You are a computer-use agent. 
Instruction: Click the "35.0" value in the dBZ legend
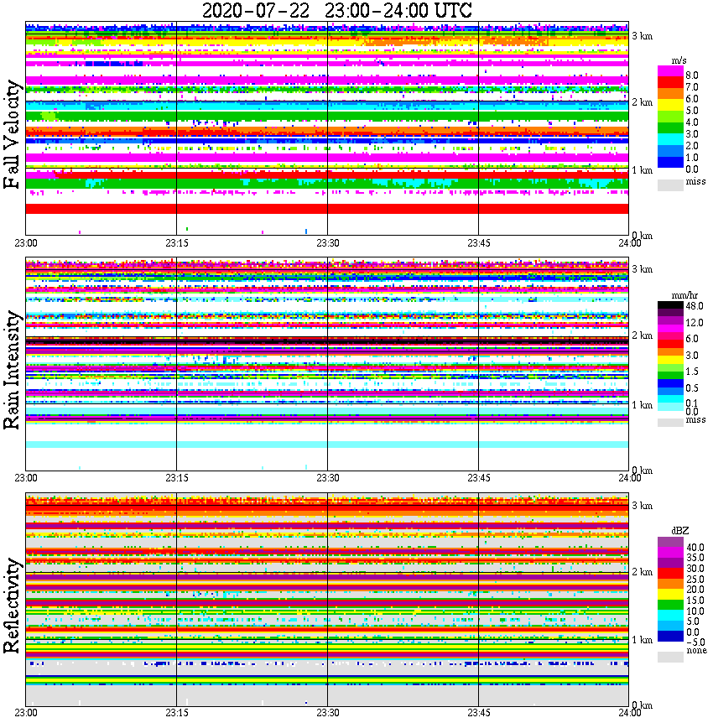695,558
